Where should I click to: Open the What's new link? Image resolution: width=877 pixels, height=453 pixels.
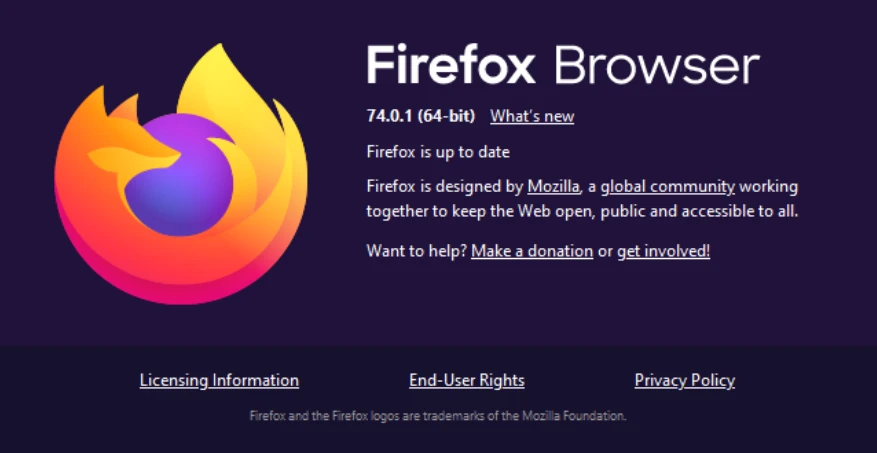(x=532, y=116)
